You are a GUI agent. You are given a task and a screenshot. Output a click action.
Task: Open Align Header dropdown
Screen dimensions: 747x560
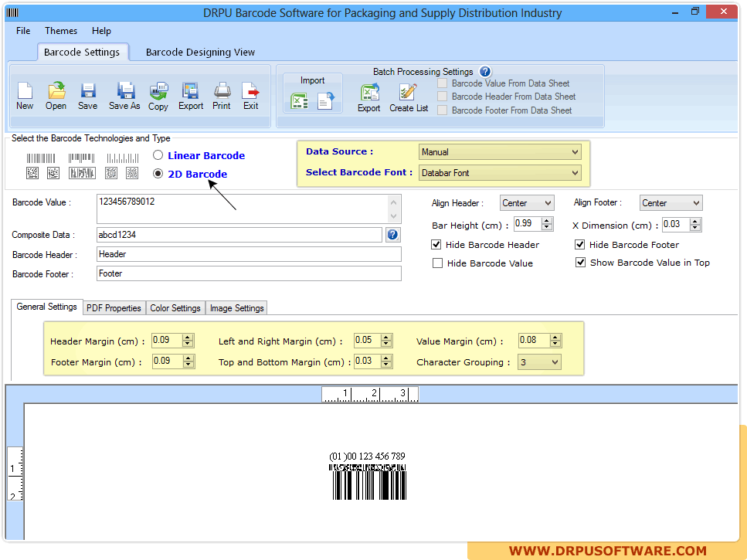tap(527, 203)
